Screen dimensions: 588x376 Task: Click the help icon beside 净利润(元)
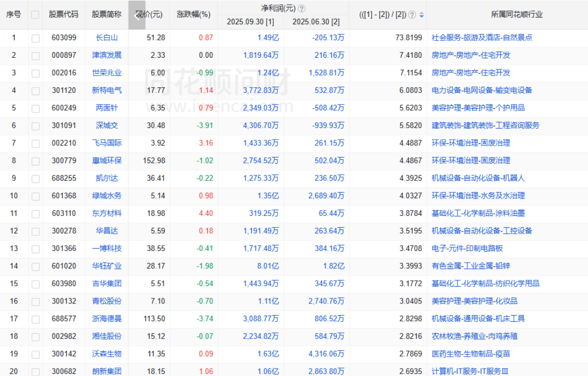[302, 8]
